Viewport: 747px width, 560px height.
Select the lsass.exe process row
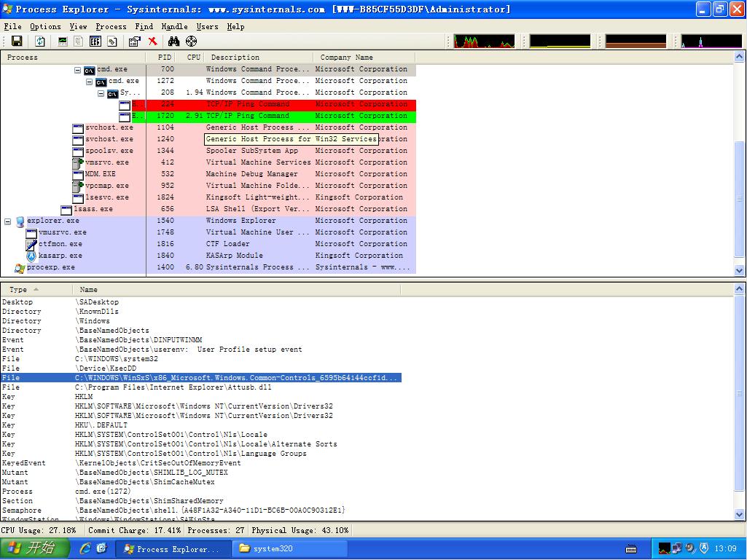pos(95,209)
